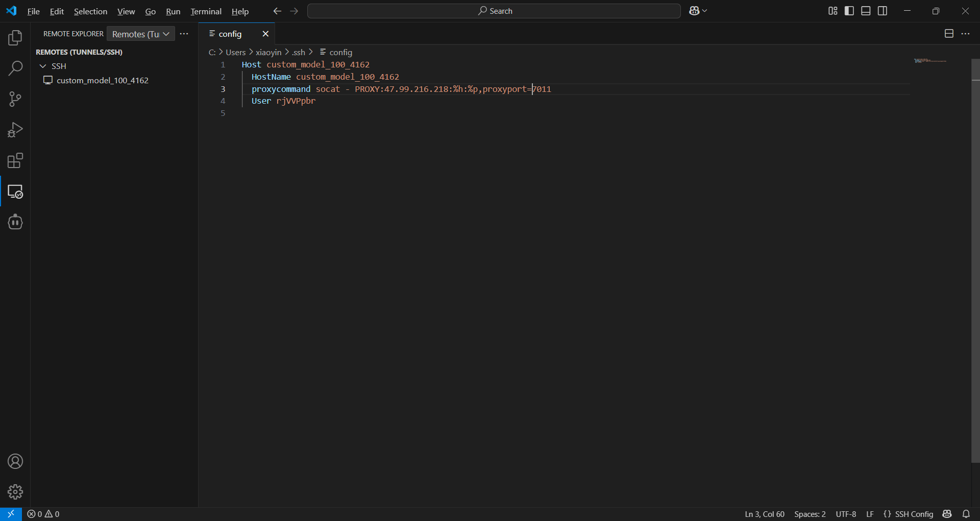Open the File menu
980x521 pixels.
point(33,11)
